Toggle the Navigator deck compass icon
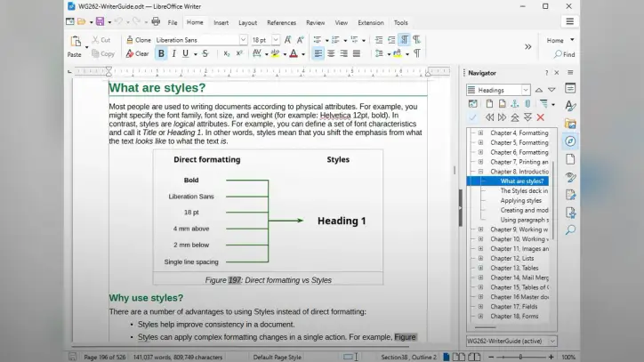 570,141
